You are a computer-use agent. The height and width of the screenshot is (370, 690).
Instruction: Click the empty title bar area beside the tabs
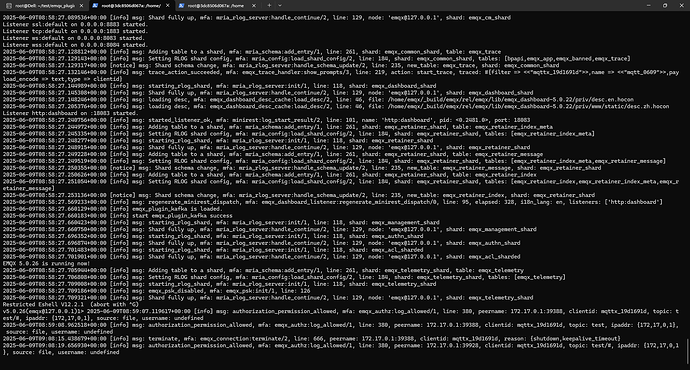(462, 5)
